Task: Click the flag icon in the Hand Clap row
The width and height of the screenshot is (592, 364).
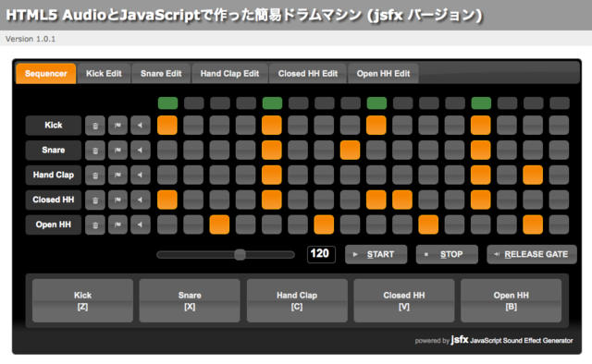Action: 117,175
